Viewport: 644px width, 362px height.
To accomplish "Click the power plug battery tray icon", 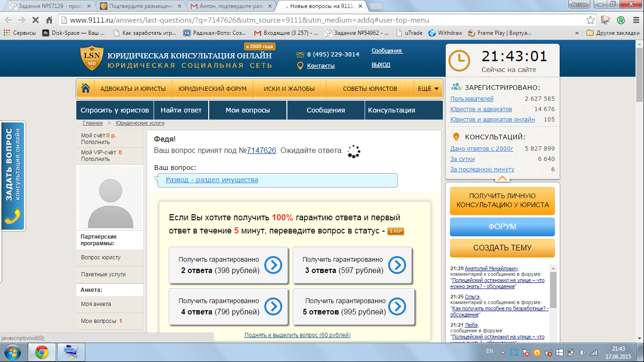I will [x=571, y=352].
